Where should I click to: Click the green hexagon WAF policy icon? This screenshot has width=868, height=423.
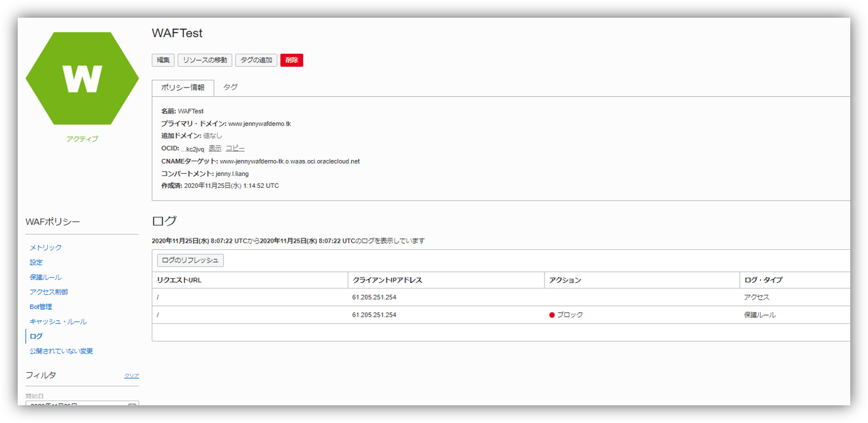[82, 79]
